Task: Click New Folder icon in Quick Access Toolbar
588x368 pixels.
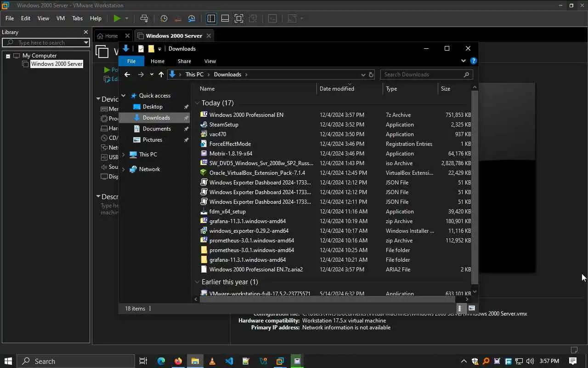Action: tap(151, 49)
